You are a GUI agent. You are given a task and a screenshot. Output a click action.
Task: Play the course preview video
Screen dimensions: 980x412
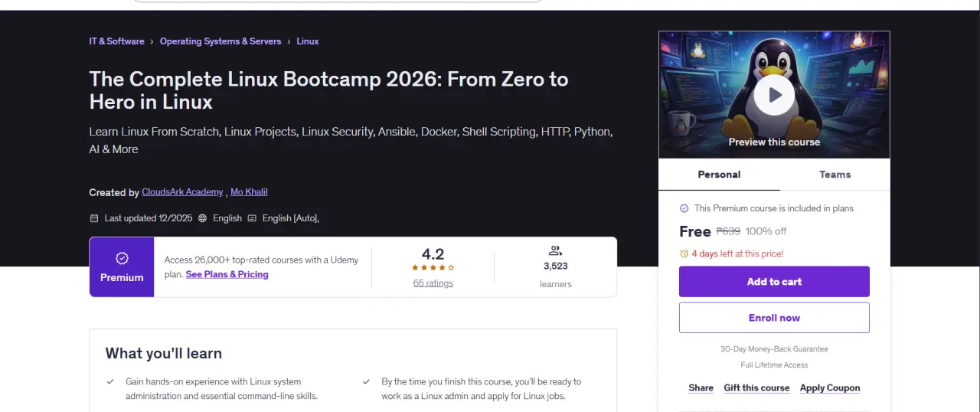[x=774, y=95]
